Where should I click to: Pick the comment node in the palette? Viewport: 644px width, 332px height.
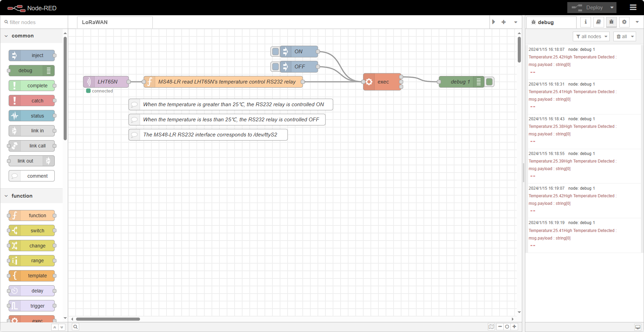tap(32, 176)
